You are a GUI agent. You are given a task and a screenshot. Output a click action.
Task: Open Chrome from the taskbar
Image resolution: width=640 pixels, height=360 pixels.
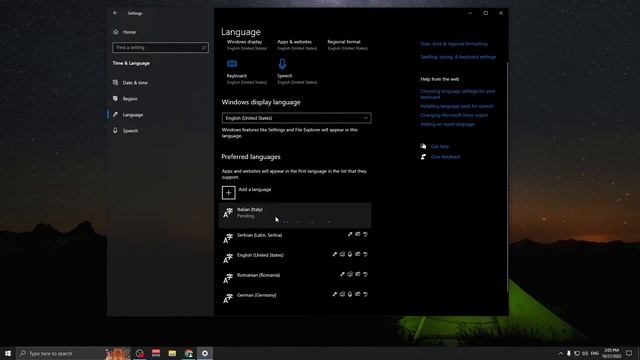189,353
